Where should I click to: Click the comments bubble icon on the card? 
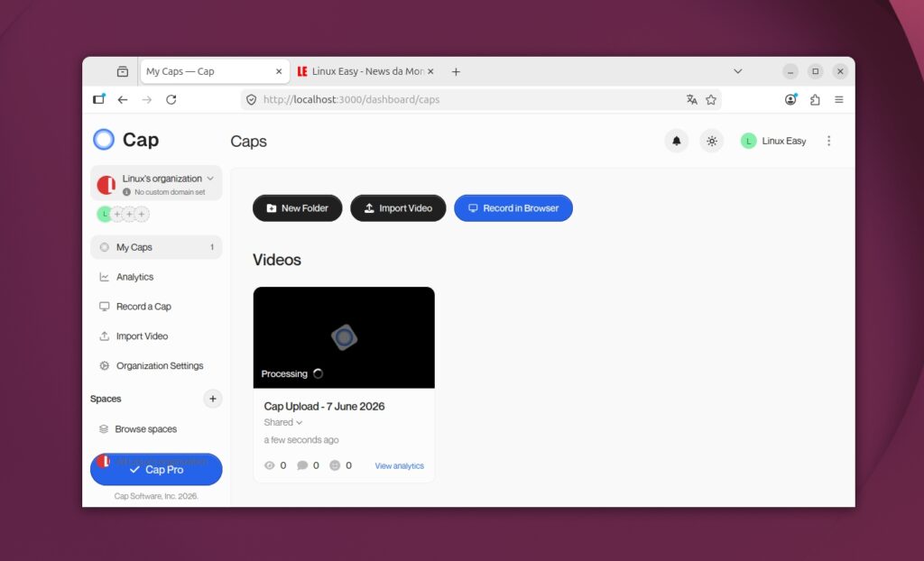pyautogui.click(x=302, y=465)
